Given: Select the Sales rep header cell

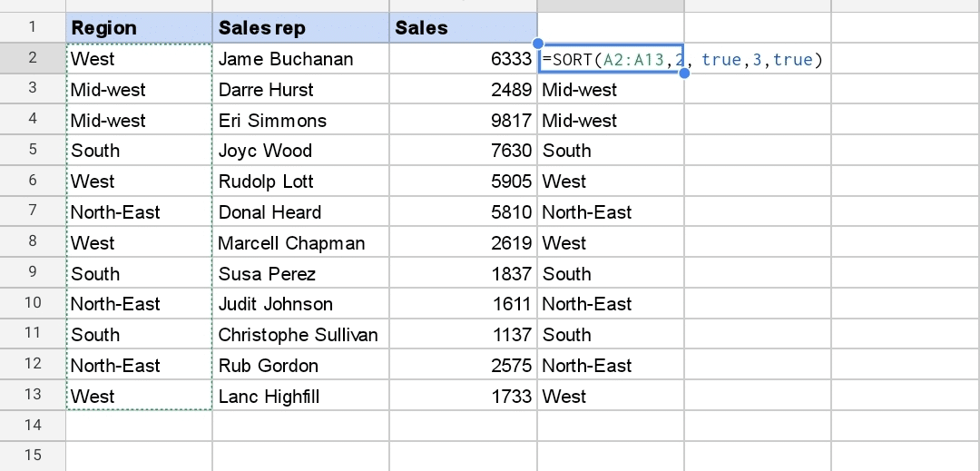Looking at the screenshot, I should 300,28.
